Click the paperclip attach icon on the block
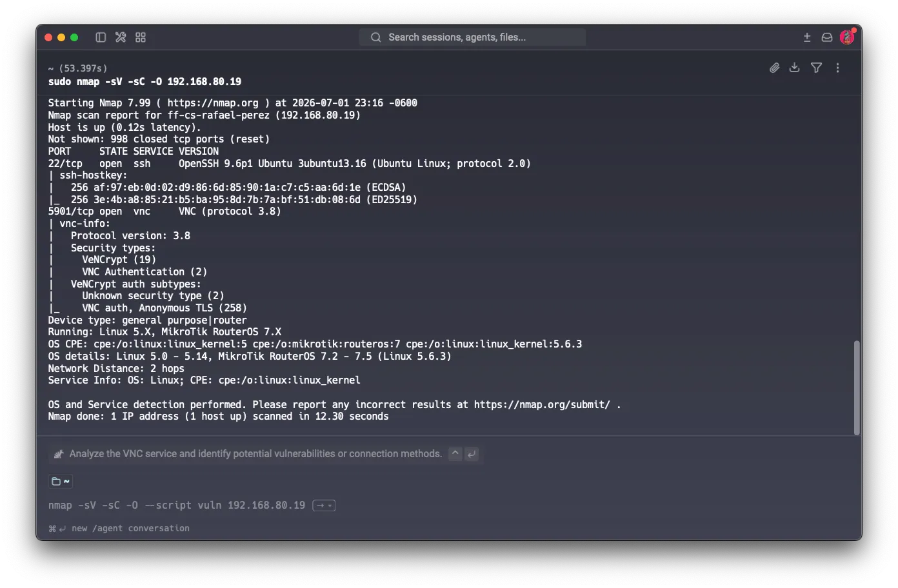 click(775, 68)
